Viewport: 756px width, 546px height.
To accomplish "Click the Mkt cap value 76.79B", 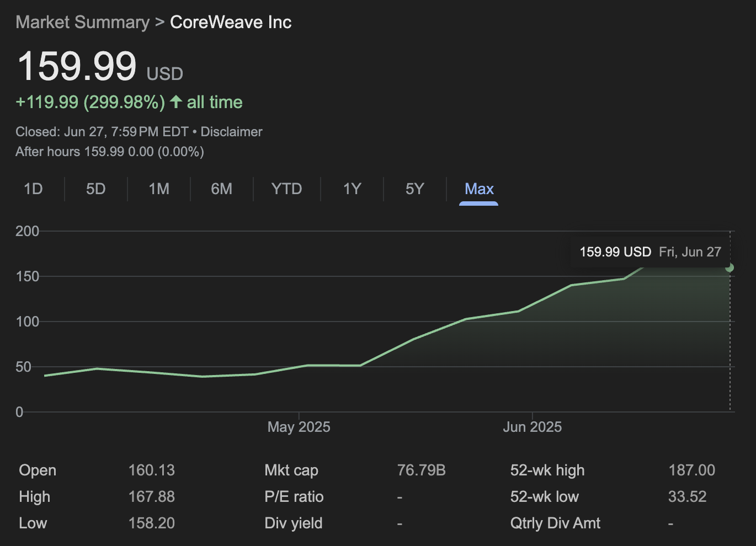I will pos(421,470).
